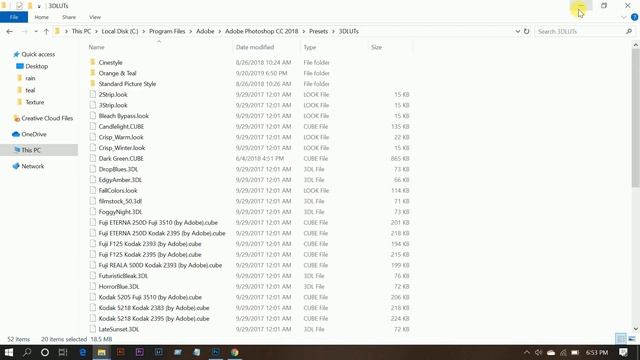The image size is (640, 360).
Task: Open Photoshop from the taskbar
Action: click(x=216, y=352)
